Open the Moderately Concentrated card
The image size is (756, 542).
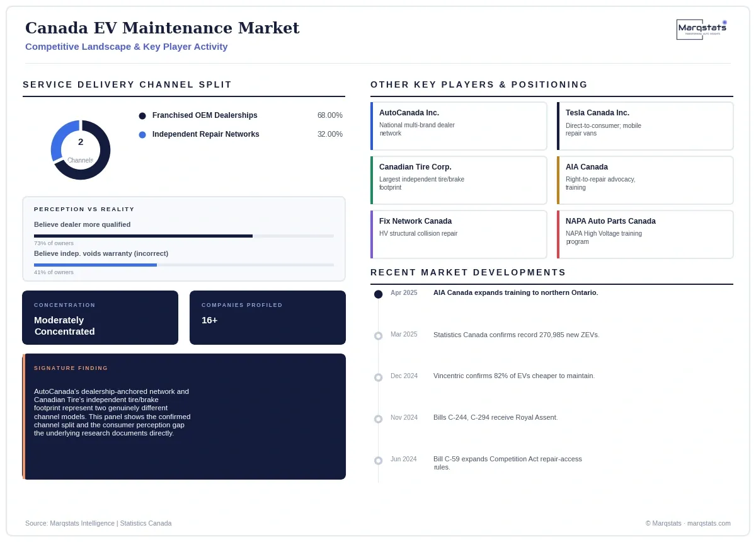(x=100, y=318)
